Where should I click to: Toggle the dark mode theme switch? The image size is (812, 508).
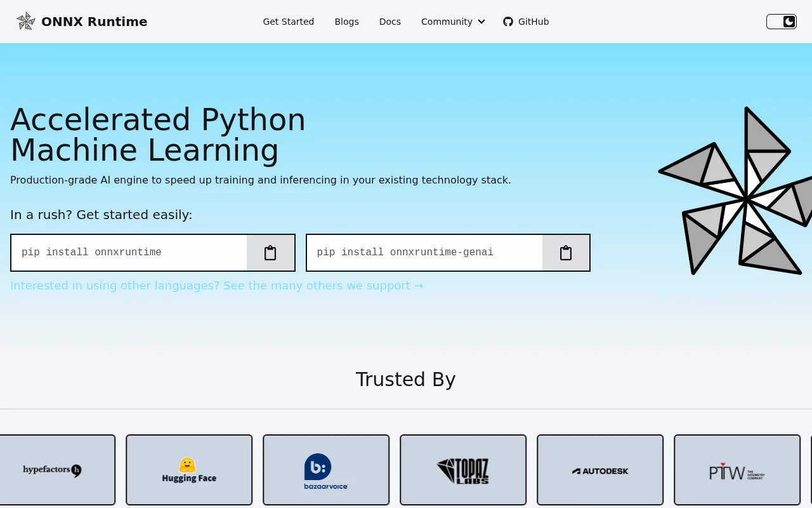pyautogui.click(x=782, y=22)
